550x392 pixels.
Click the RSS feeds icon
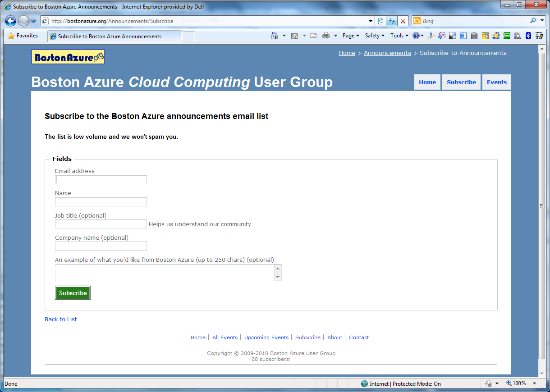(x=294, y=36)
